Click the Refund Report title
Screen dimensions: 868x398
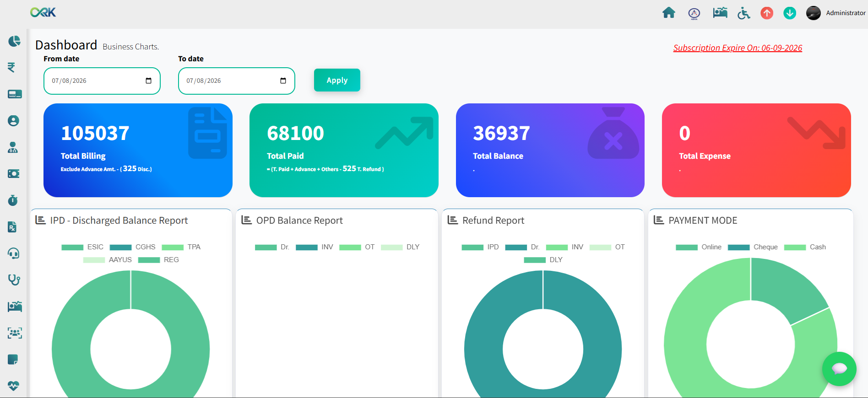[x=493, y=221]
